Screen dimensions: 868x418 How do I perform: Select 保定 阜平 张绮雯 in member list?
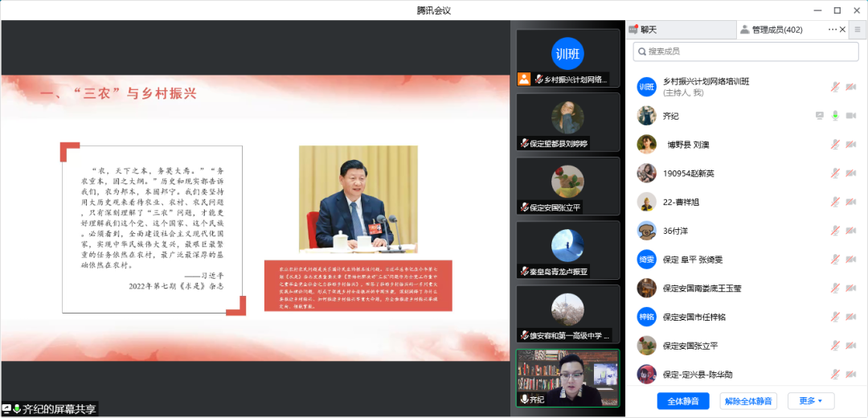click(692, 260)
